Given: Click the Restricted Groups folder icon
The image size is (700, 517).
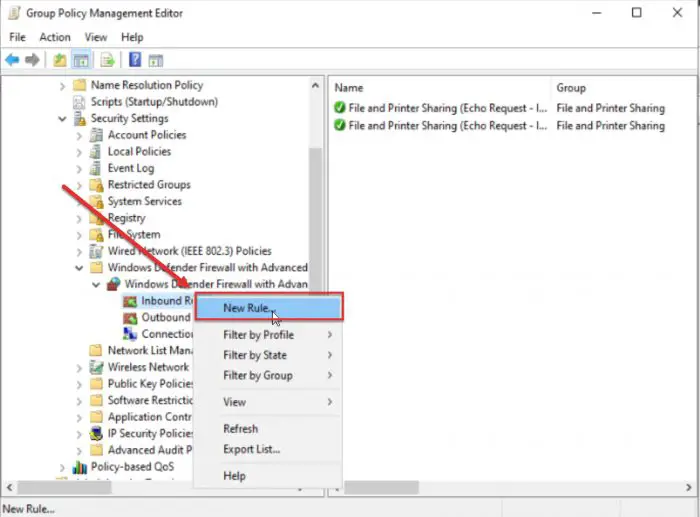Looking at the screenshot, I should pos(96,184).
